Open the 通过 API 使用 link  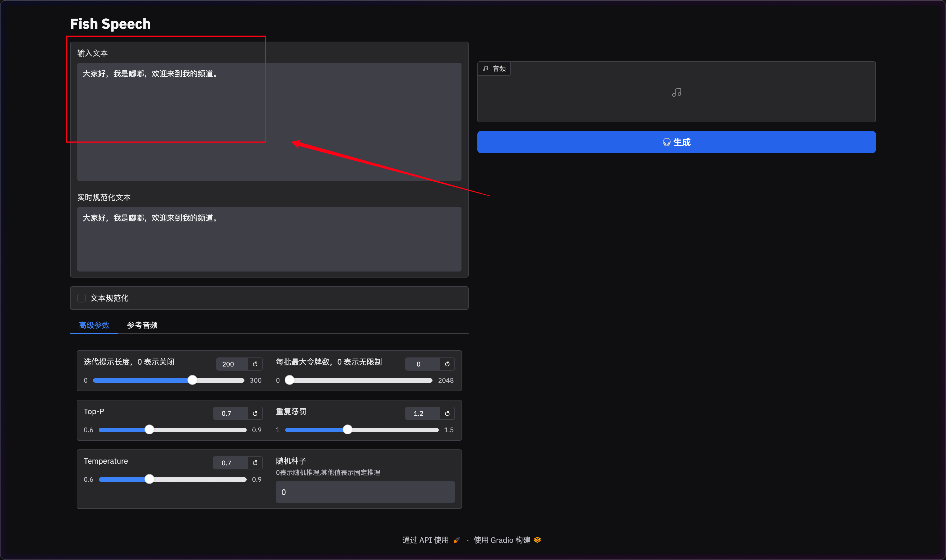click(426, 540)
